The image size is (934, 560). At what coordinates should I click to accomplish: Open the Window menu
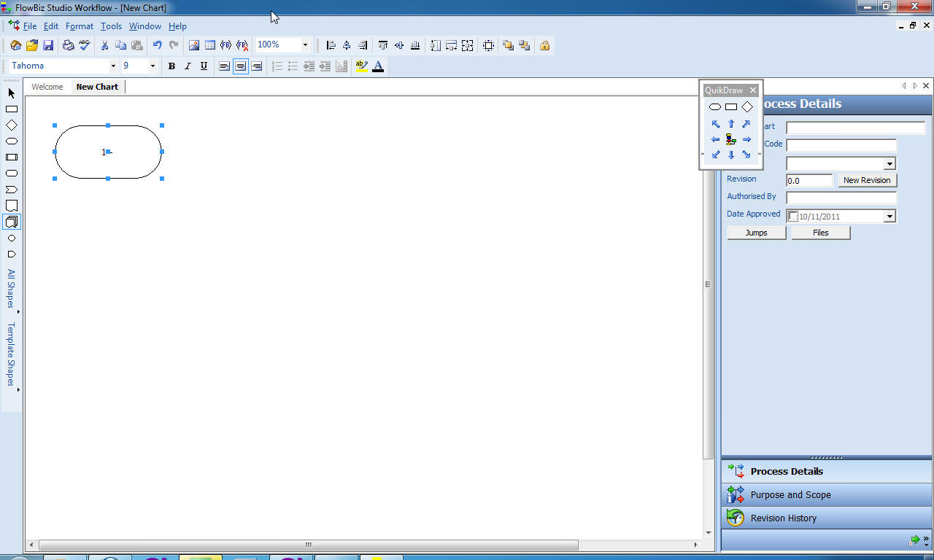(145, 26)
